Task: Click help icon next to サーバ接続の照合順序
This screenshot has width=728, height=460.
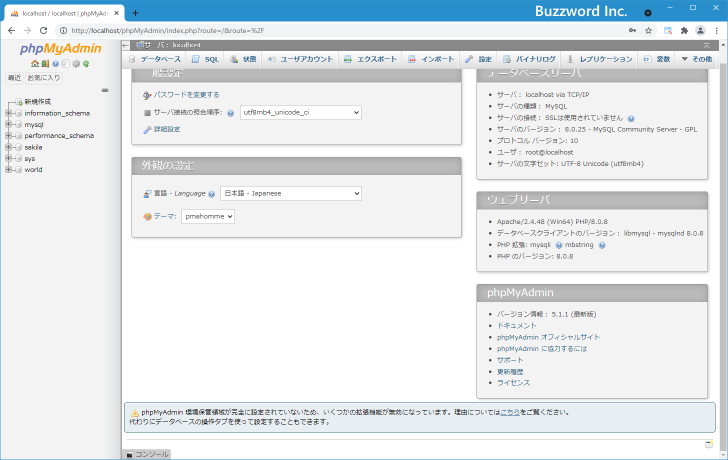Action: 231,113
